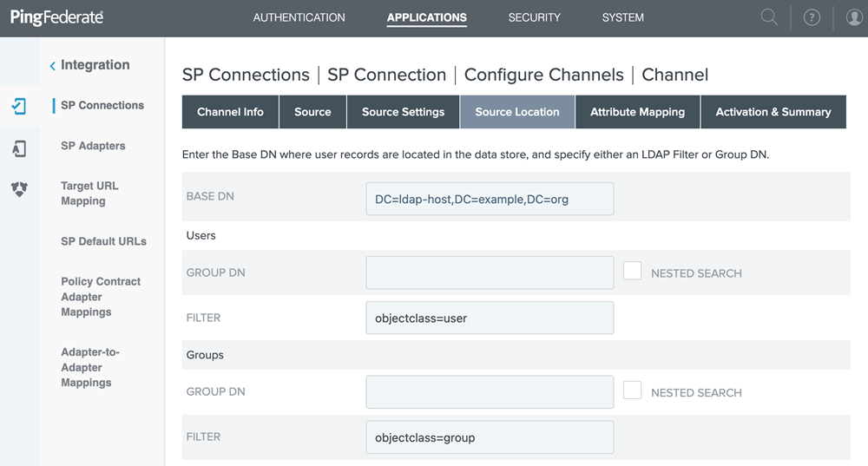
Task: Open the user account profile icon
Action: pos(853,17)
